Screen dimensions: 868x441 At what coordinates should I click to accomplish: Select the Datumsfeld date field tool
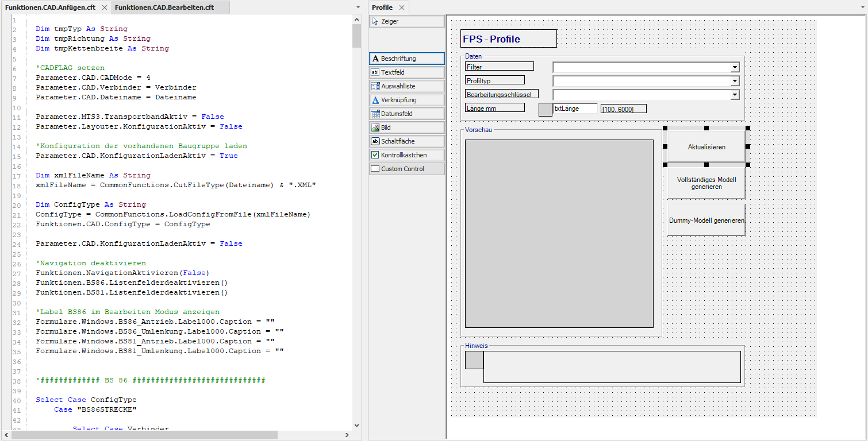406,114
